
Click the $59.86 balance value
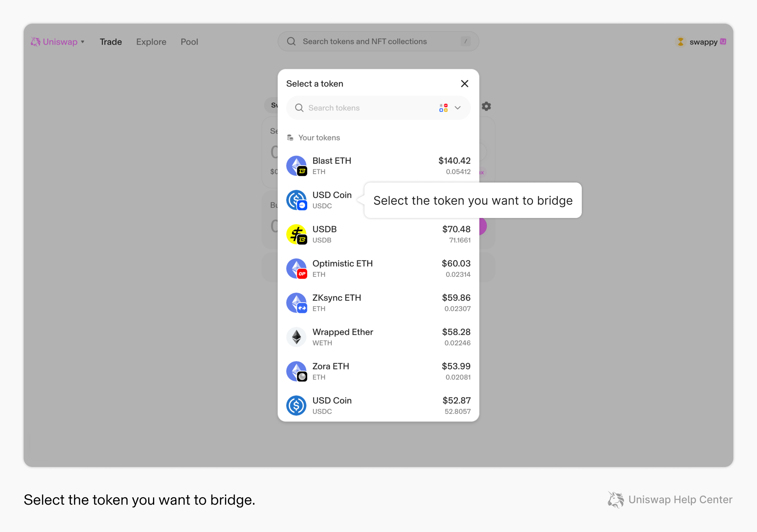click(456, 298)
